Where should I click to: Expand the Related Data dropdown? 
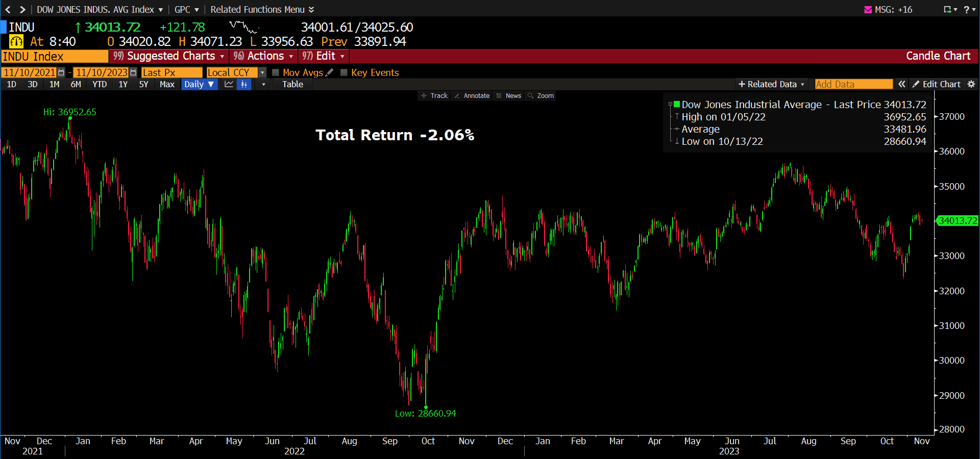772,84
